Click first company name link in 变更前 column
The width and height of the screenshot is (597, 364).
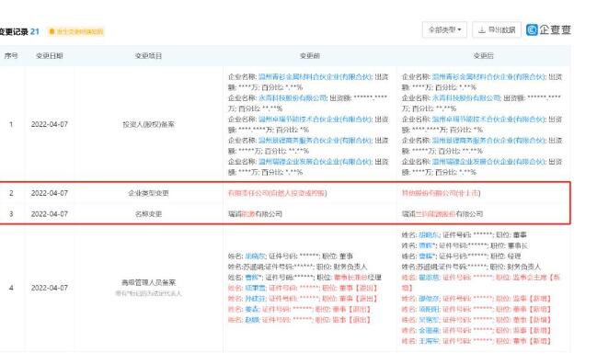(315, 77)
